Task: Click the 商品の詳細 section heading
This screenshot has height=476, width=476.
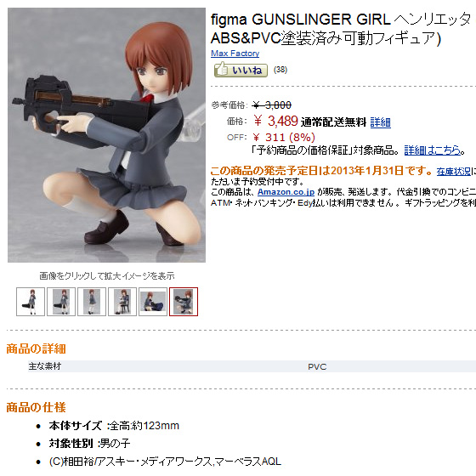Action: point(36,348)
